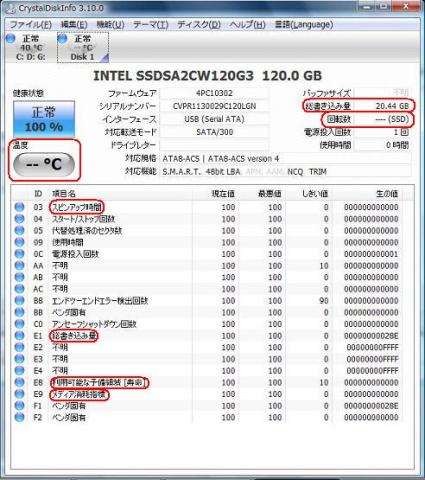This screenshot has width=425, height=480.
Task: Click status orb for row F1
Action: click(x=20, y=406)
